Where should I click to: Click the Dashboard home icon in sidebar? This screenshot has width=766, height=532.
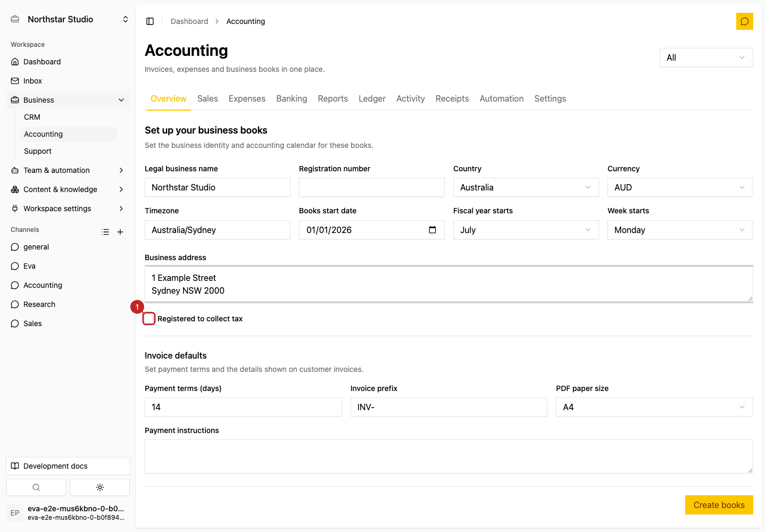pyautogui.click(x=15, y=62)
